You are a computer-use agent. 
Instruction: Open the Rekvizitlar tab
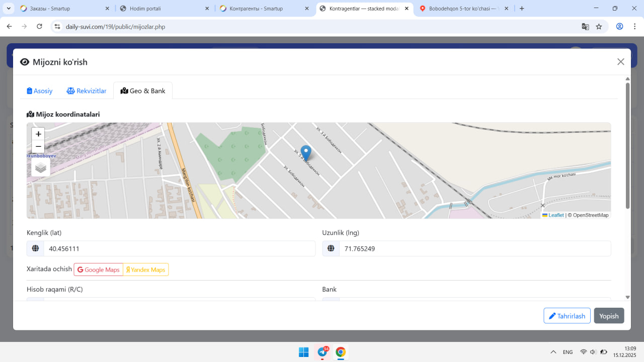point(87,91)
